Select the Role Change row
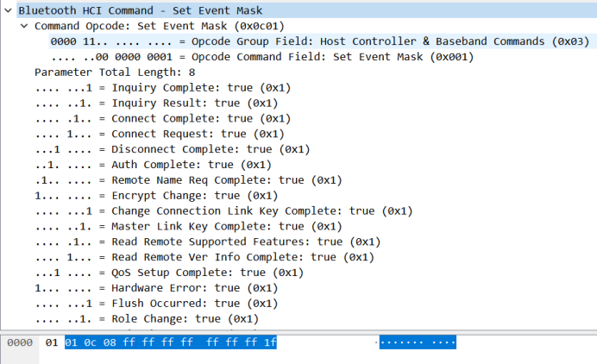This screenshot has height=364, width=597. click(147, 318)
